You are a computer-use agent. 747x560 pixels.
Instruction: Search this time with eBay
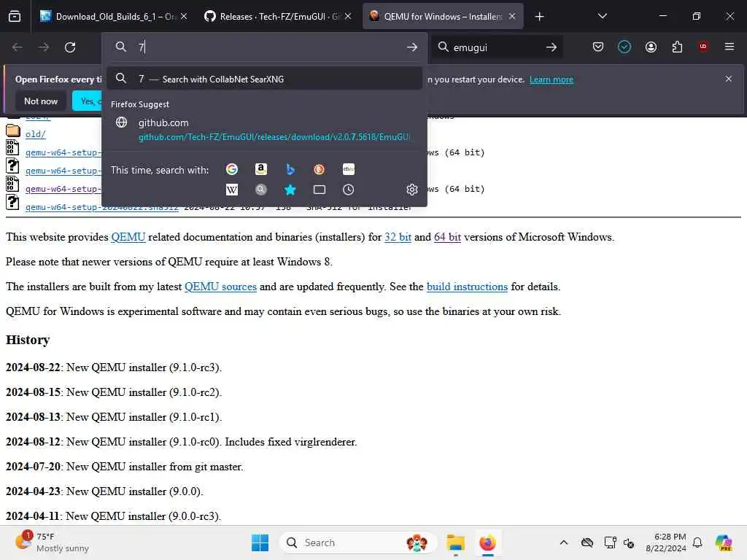click(348, 169)
